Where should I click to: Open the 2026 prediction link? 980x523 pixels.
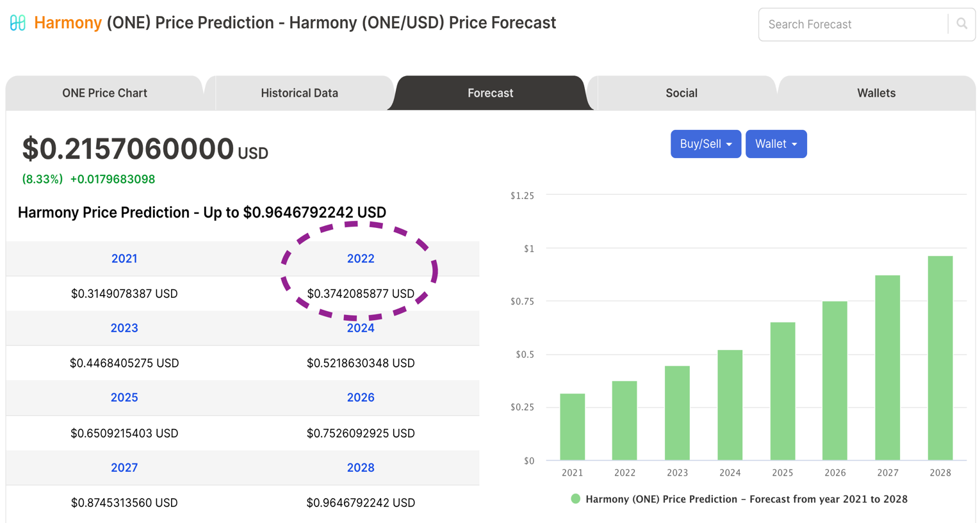(x=361, y=398)
